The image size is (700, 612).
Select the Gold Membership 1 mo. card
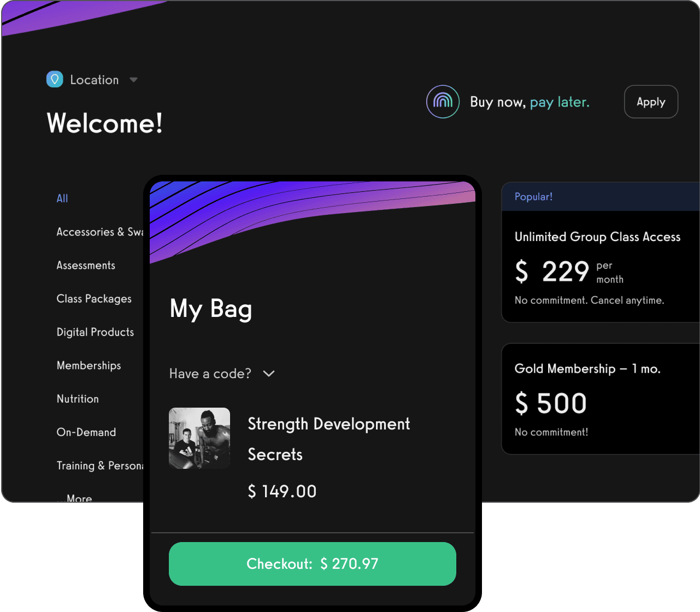[x=600, y=399]
